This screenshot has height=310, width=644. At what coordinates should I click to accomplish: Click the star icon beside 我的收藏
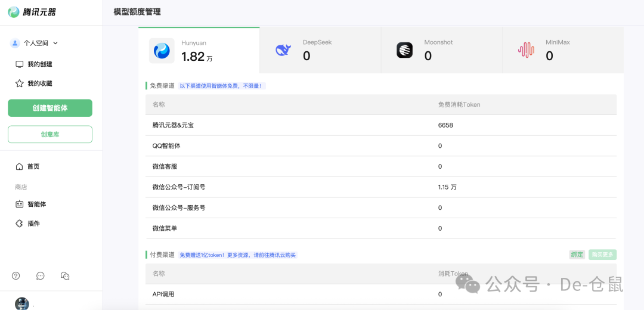tap(19, 84)
